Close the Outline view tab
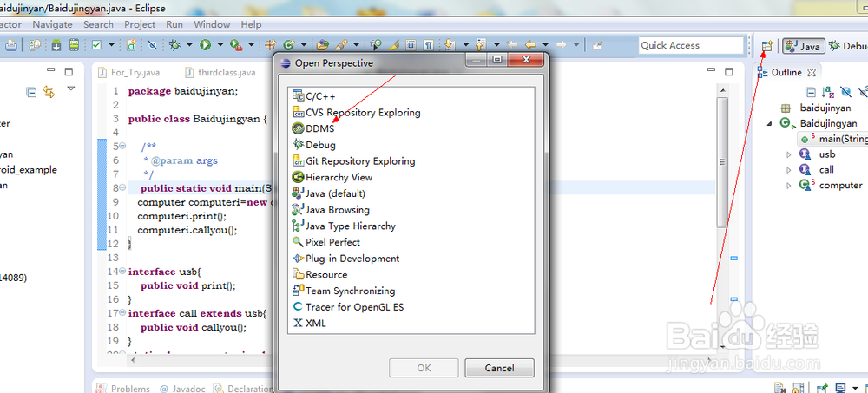 812,73
